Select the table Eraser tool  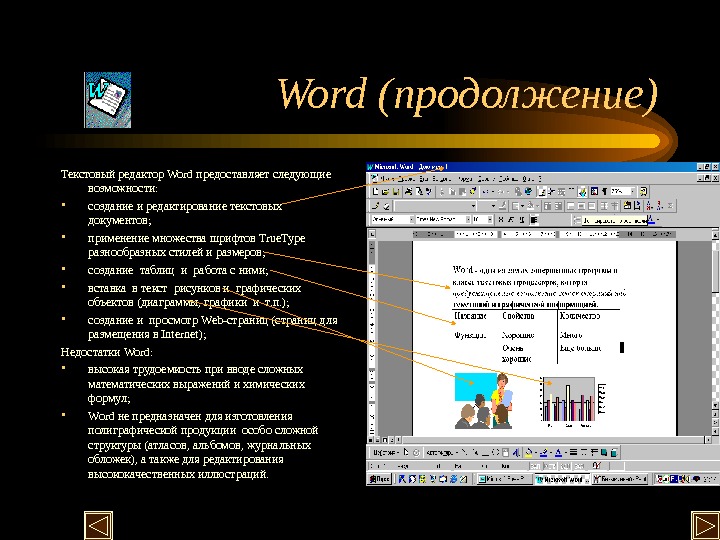[x=387, y=206]
